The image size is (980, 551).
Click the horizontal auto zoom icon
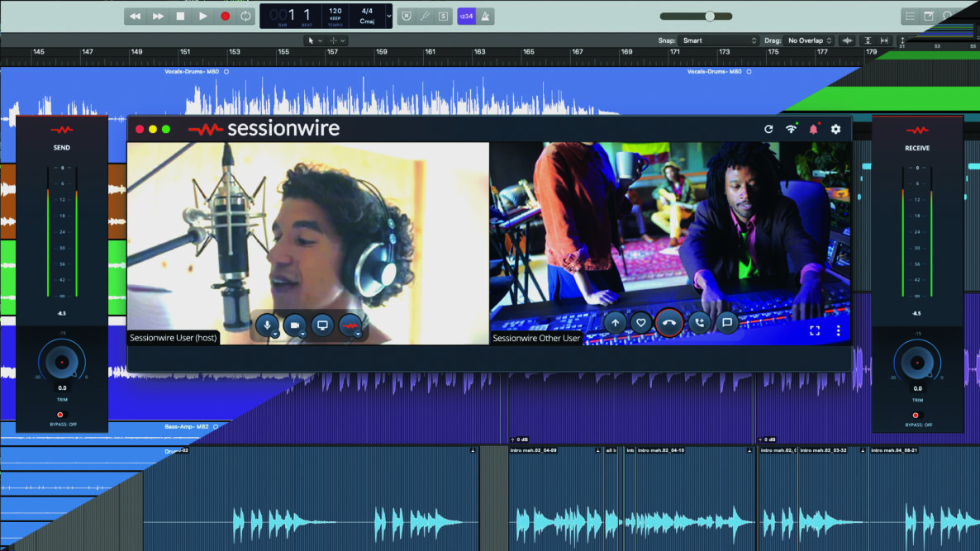[884, 40]
